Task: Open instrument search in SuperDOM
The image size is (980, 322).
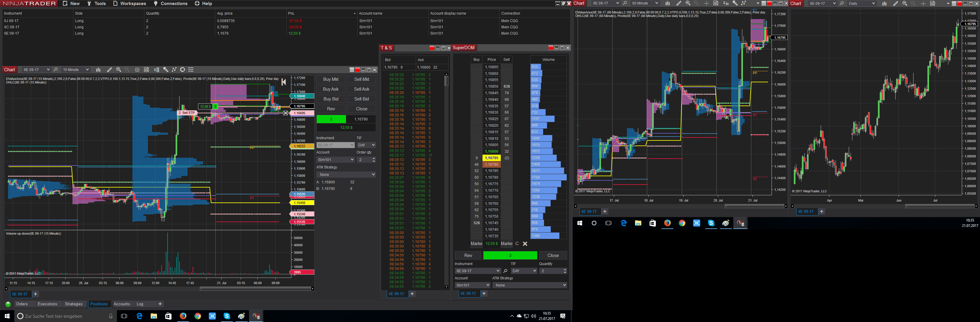Action: click(x=505, y=271)
